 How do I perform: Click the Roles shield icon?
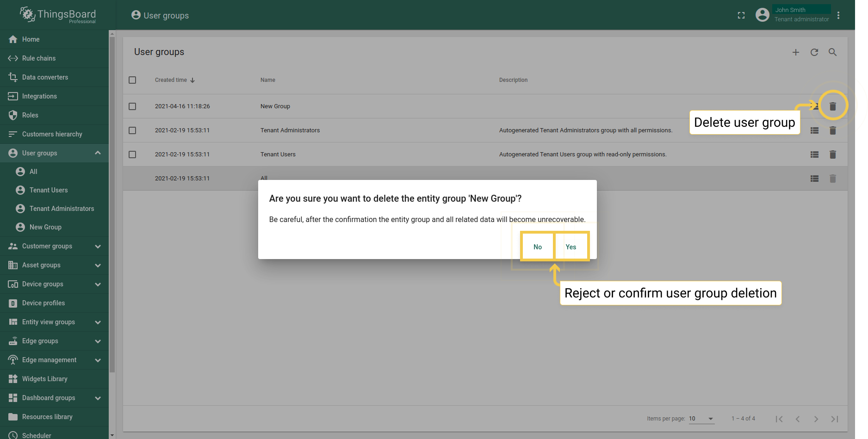tap(13, 115)
